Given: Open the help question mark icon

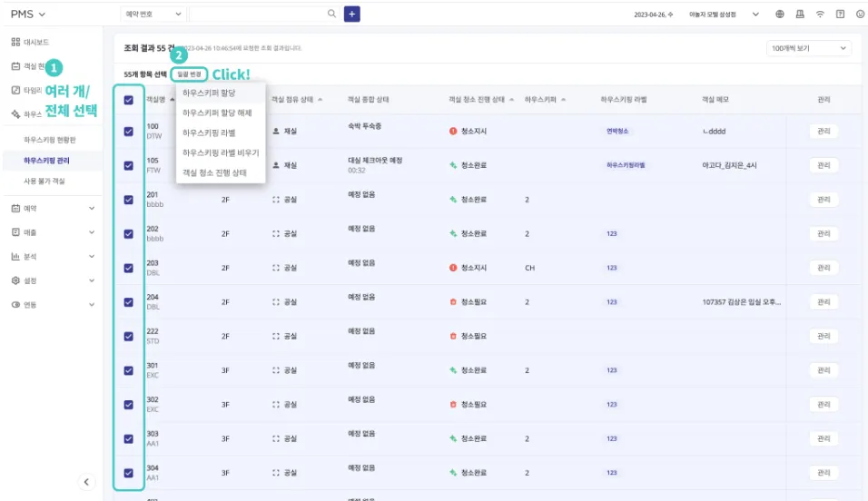Looking at the screenshot, I should [x=840, y=15].
